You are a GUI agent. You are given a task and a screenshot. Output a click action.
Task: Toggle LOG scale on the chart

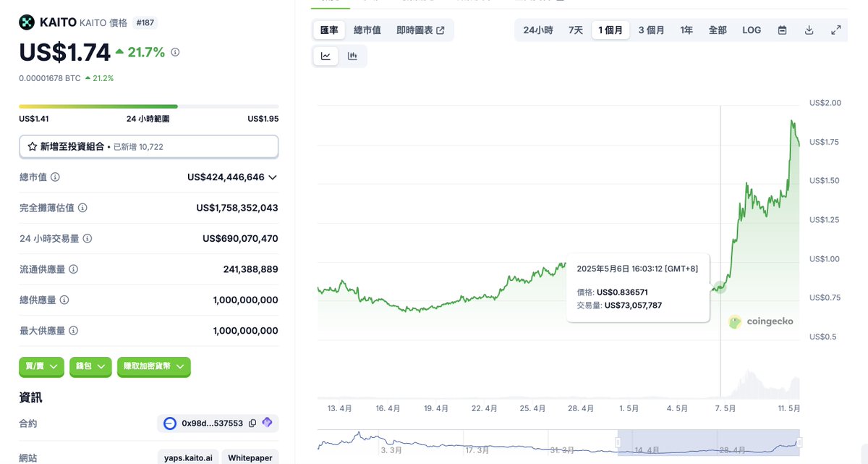pyautogui.click(x=752, y=30)
